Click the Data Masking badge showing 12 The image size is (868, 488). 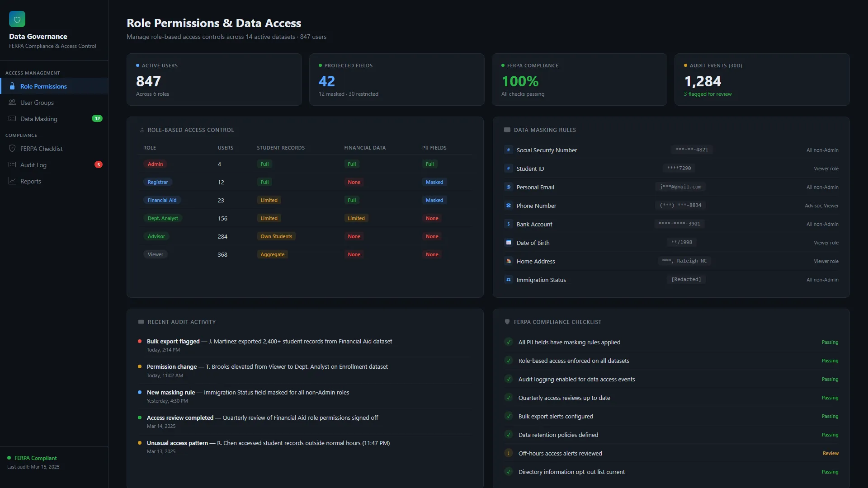click(97, 118)
